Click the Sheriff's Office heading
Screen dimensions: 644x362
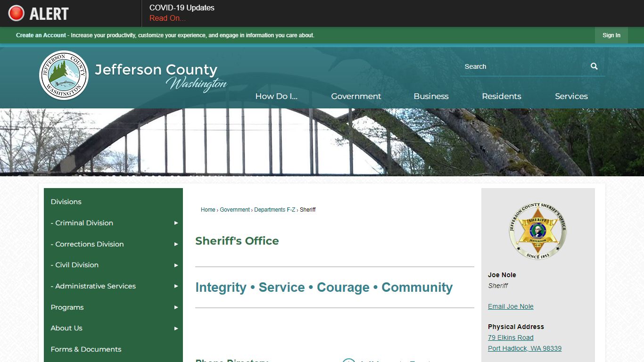pyautogui.click(x=237, y=241)
